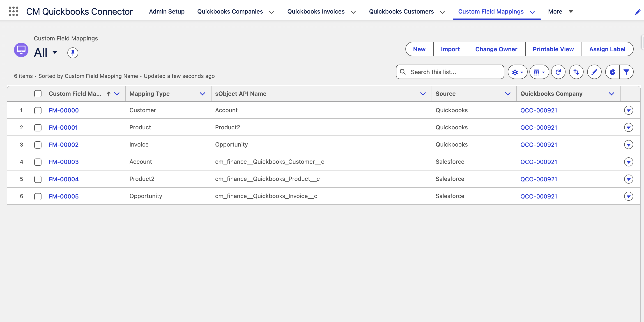Expand the Quickbooks Customers tab dropdown

point(442,12)
